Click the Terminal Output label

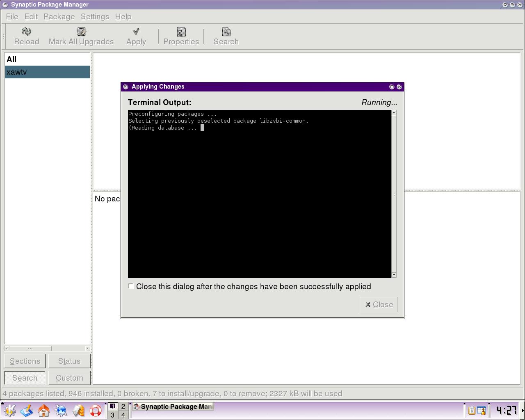160,103
